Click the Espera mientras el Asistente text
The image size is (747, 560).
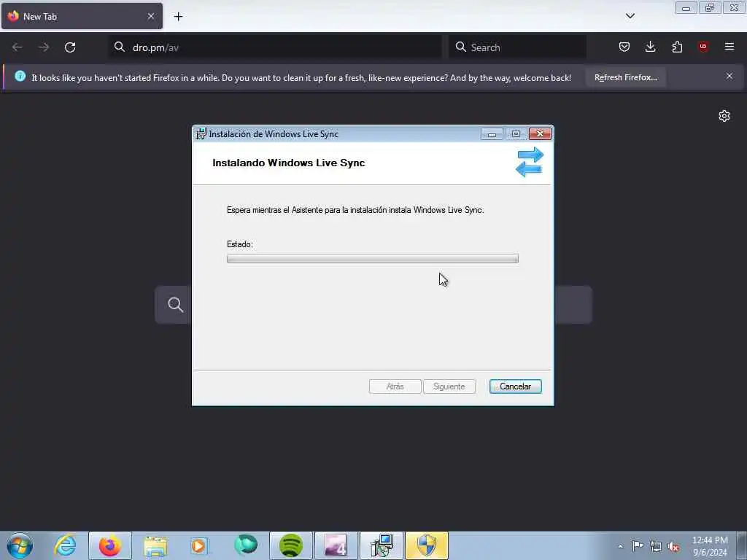point(355,210)
